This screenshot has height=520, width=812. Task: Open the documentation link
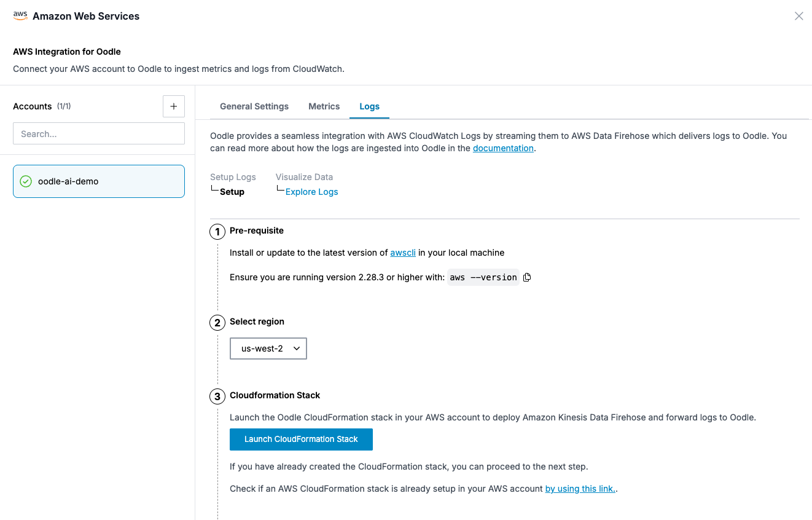pos(503,148)
